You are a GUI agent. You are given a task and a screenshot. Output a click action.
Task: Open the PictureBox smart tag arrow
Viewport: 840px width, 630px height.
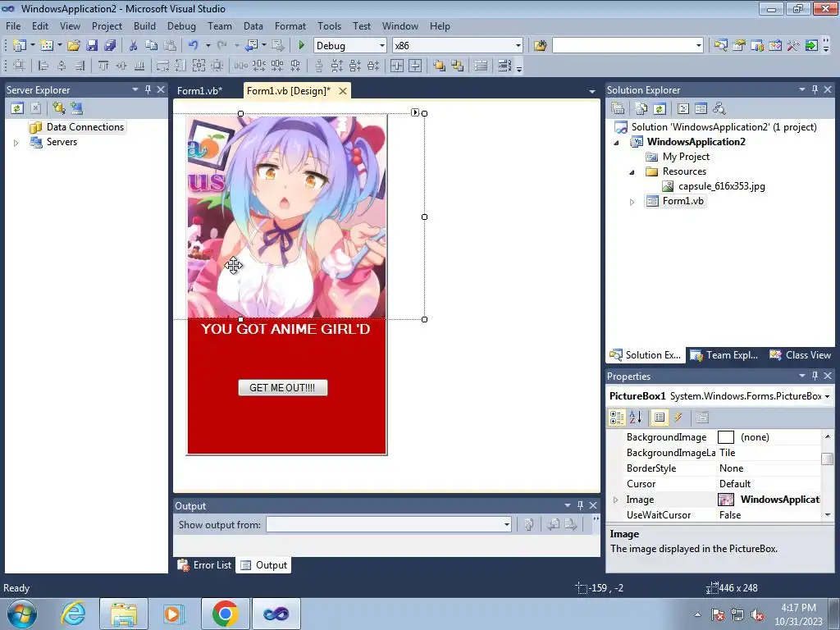coord(415,112)
